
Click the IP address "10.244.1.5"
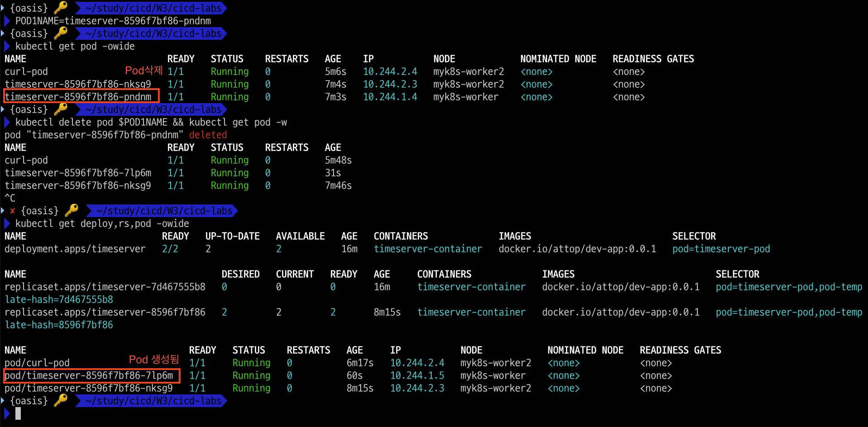click(417, 375)
